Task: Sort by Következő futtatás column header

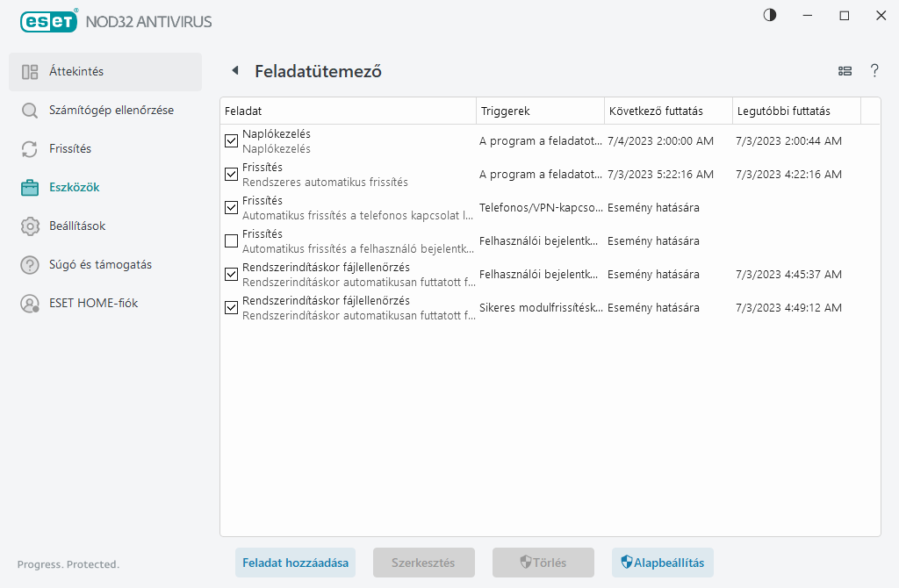Action: point(667,111)
